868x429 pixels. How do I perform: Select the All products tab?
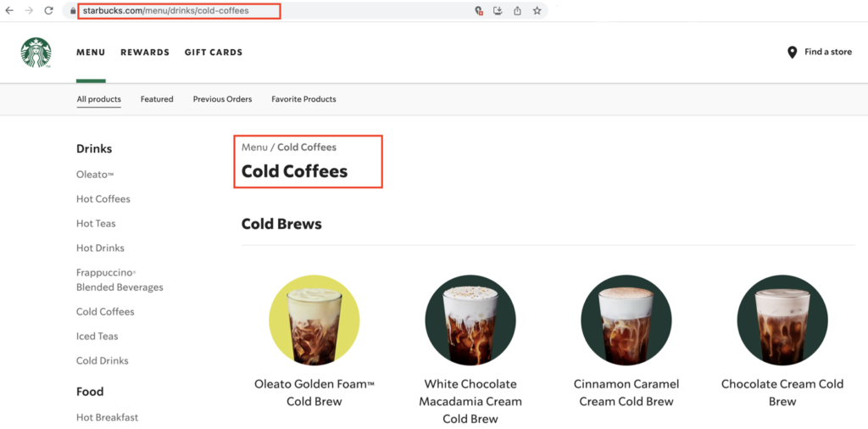click(98, 99)
